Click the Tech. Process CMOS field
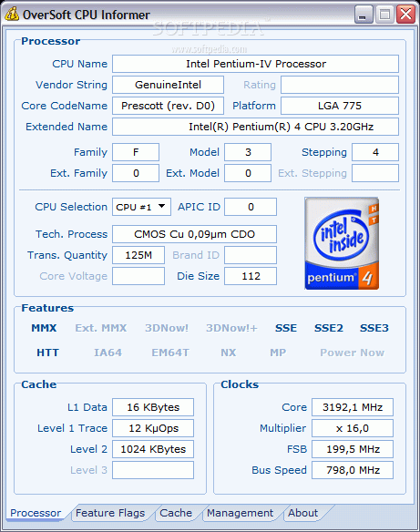Image resolution: width=420 pixels, height=532 pixels. pos(194,234)
